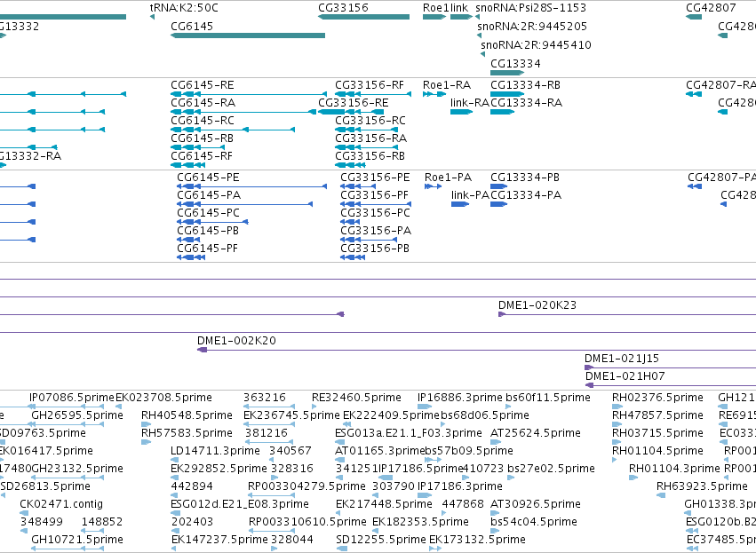Click the link gene label
The height and width of the screenshot is (553, 756).
coord(459,8)
